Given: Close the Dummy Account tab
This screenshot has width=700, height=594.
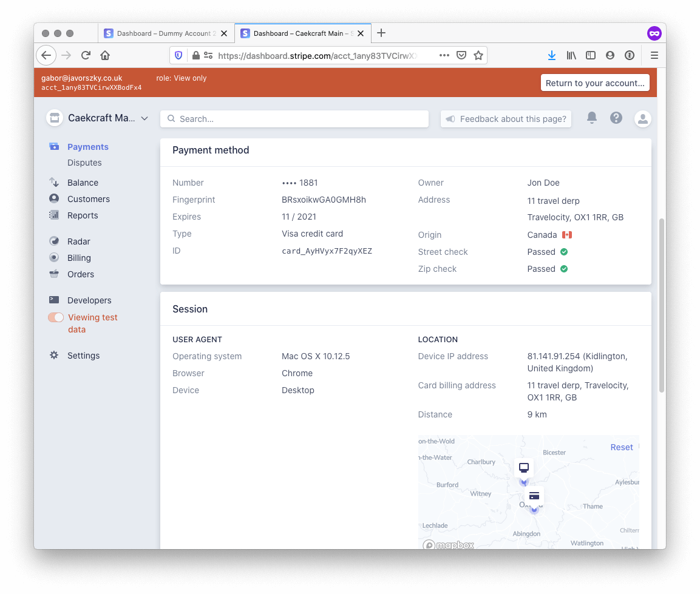Looking at the screenshot, I should [x=224, y=33].
